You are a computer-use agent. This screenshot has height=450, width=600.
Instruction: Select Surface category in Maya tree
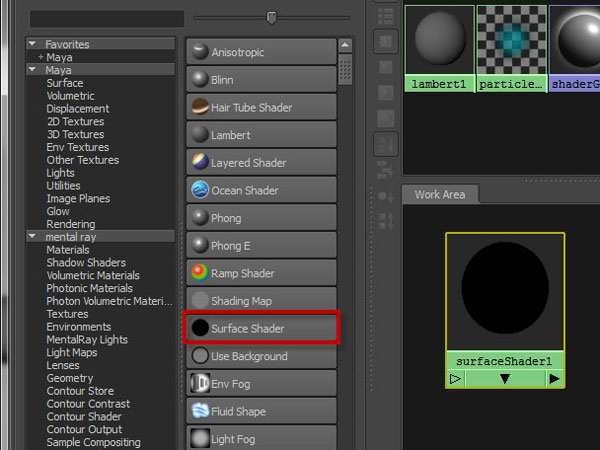[65, 83]
